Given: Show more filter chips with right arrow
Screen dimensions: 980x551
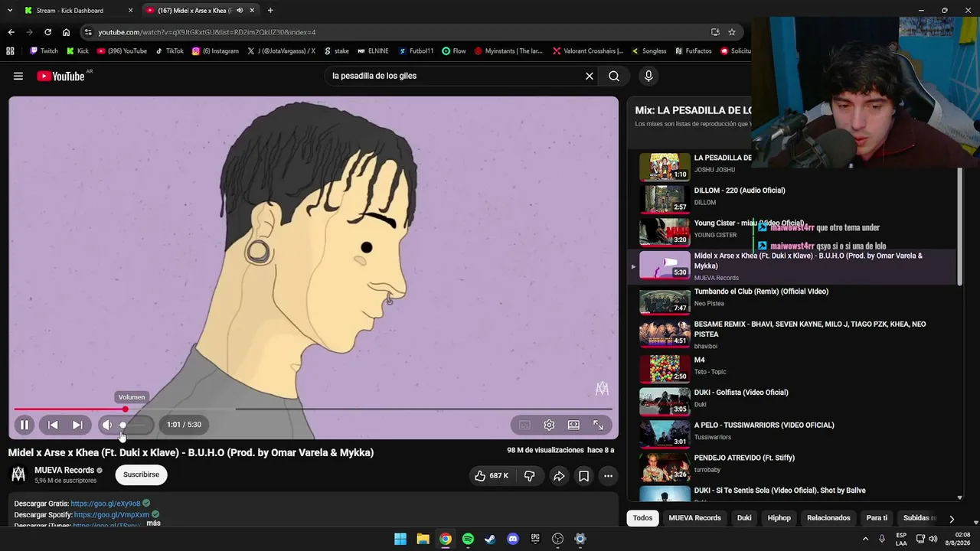Looking at the screenshot, I should point(952,518).
